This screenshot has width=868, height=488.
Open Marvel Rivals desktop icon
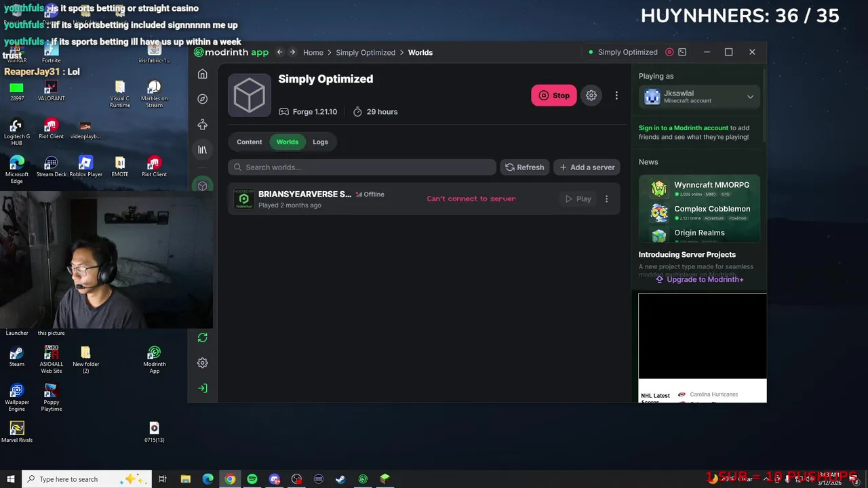point(17,431)
